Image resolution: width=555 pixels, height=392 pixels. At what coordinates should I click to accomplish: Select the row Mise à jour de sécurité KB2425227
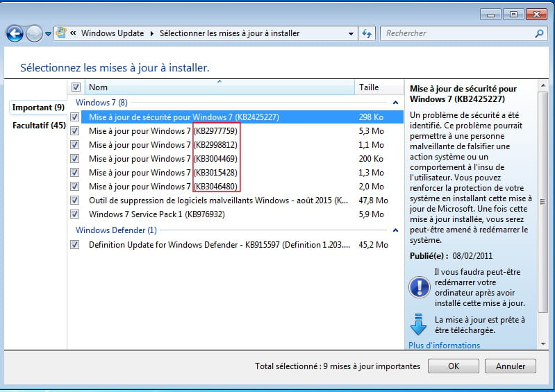click(242, 117)
